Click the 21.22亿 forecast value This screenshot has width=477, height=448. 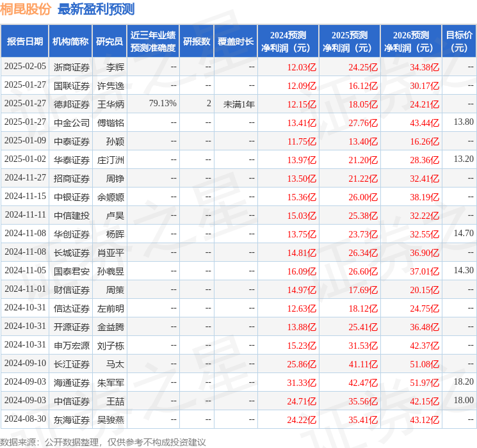point(363,179)
